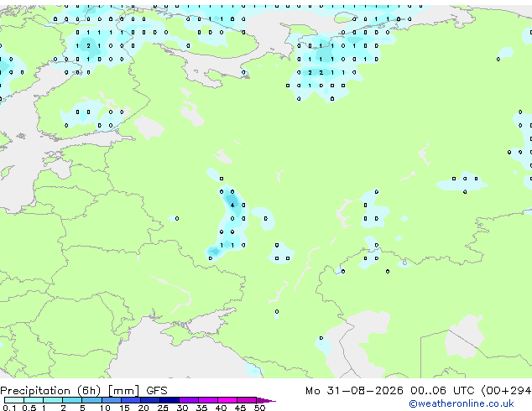The height and width of the screenshot is (411, 532).
Task: Click legend scale label '10'
Action: 105,408
